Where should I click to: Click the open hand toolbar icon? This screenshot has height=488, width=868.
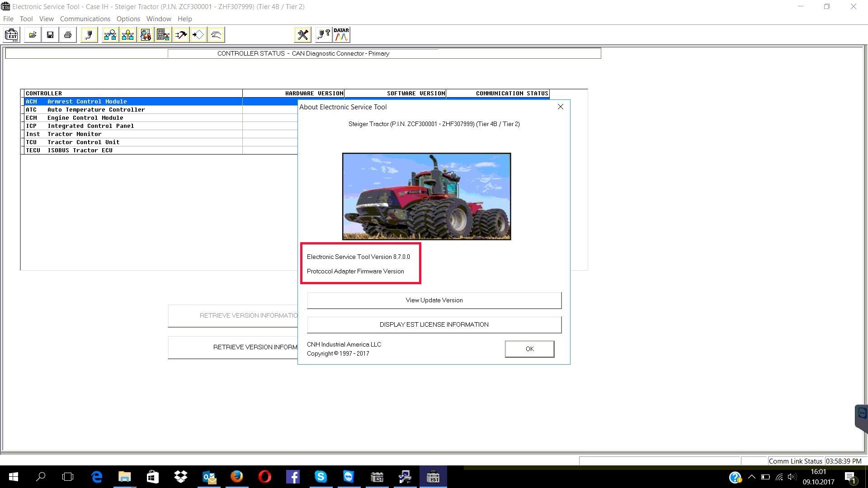click(216, 35)
